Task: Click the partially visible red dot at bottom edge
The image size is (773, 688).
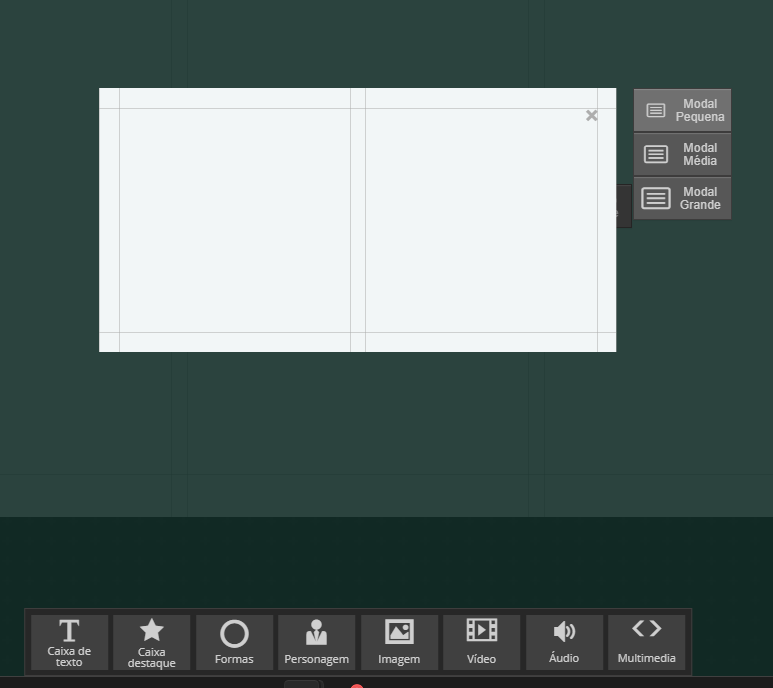Action: pos(357,685)
